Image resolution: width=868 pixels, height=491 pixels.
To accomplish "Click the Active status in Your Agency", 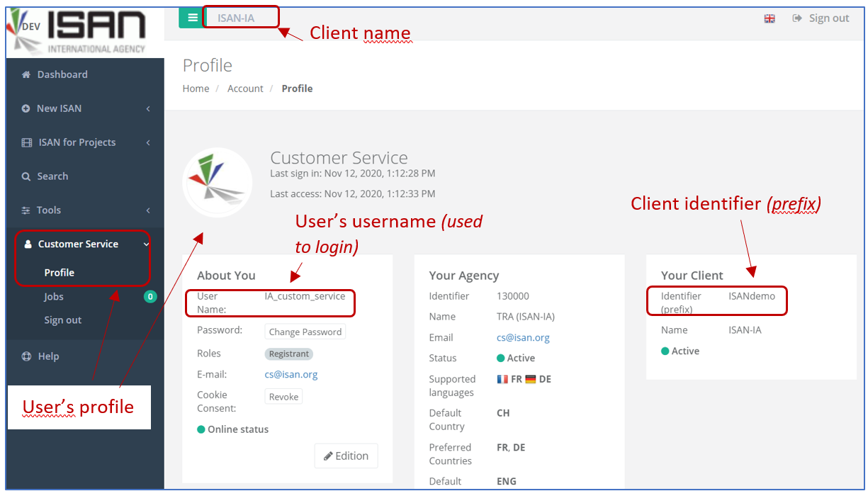I will [516, 359].
